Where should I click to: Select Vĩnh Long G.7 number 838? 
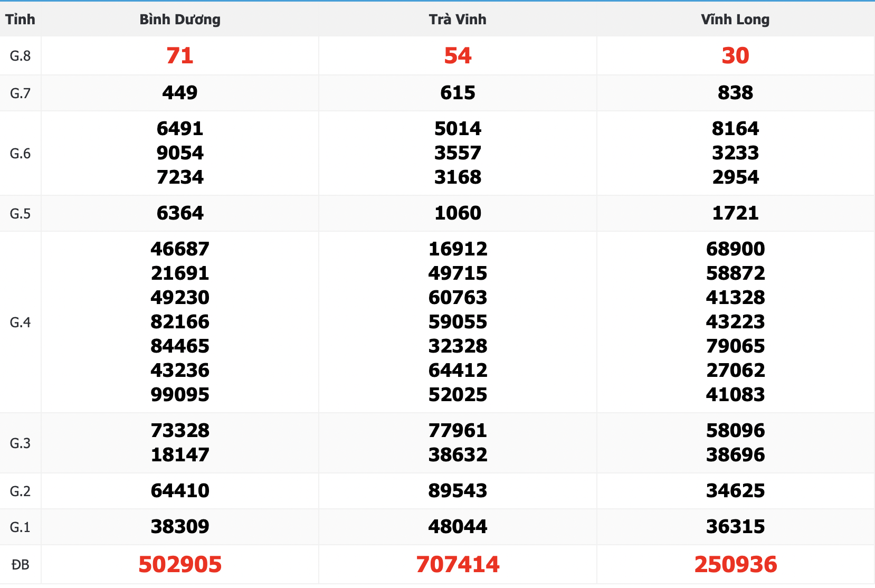[735, 93]
